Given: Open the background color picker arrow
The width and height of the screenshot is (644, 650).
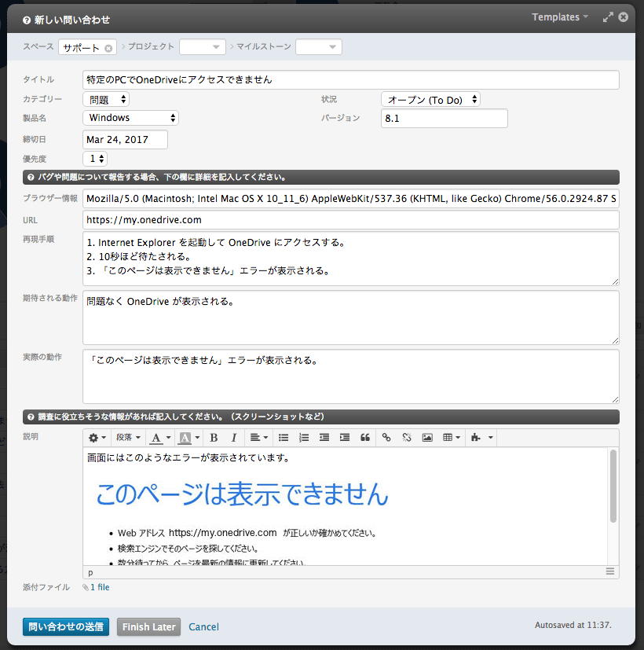Looking at the screenshot, I should [x=198, y=438].
